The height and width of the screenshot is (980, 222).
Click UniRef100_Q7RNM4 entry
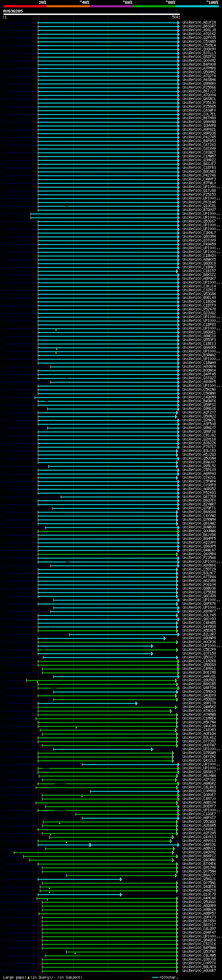pyautogui.click(x=199, y=519)
